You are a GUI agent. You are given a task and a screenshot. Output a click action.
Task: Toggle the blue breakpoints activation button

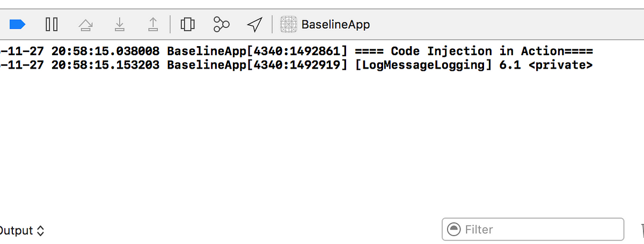(x=18, y=24)
